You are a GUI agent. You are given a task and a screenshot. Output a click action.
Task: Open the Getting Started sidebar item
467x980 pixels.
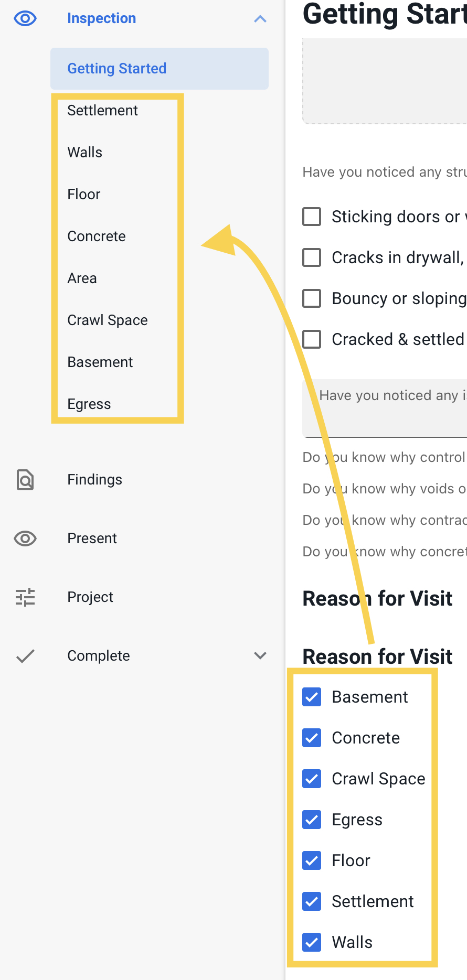(160, 69)
